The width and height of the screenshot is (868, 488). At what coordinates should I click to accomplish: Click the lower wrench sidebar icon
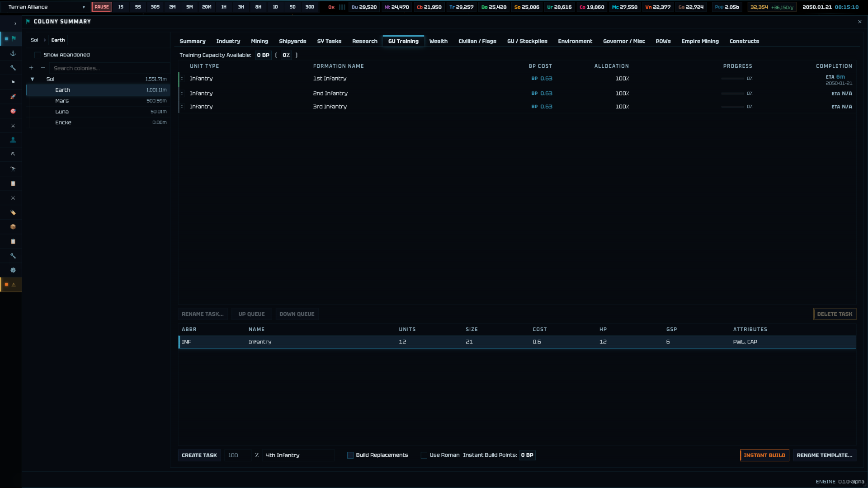[x=13, y=256]
